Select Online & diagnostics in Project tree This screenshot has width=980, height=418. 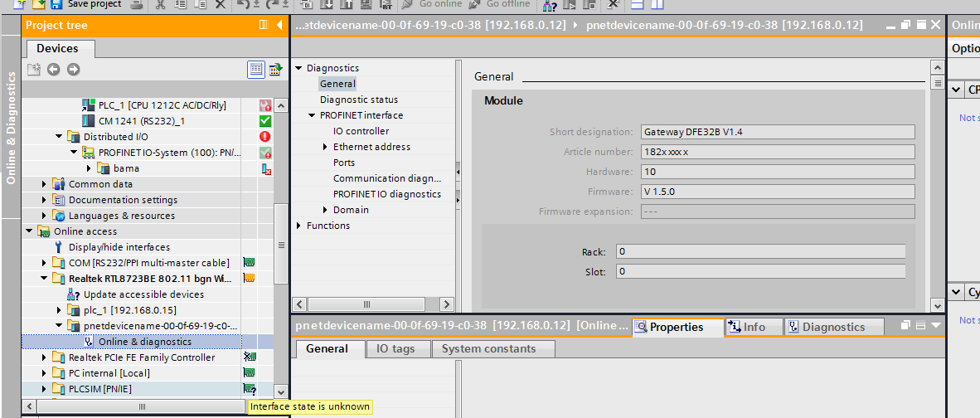145,342
